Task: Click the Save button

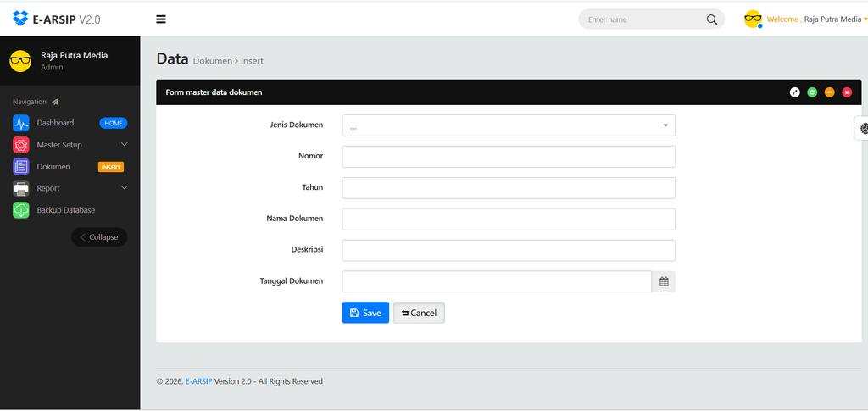Action: tap(365, 313)
